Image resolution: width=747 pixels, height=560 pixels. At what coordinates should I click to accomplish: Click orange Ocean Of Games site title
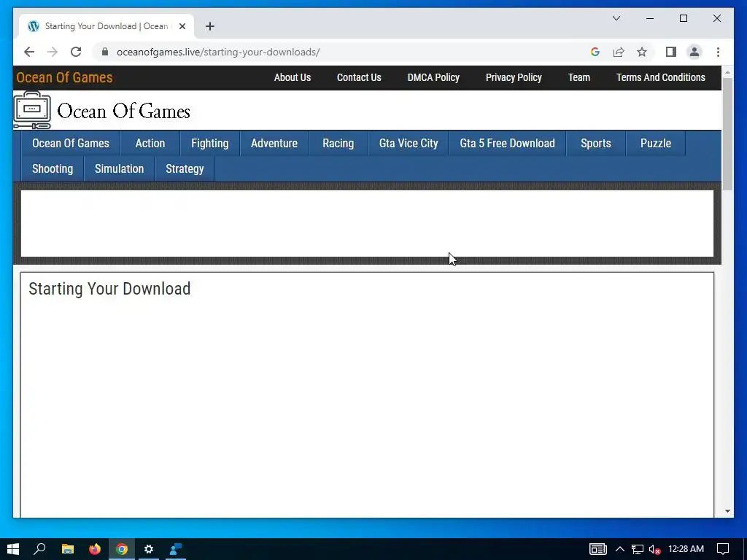(64, 77)
